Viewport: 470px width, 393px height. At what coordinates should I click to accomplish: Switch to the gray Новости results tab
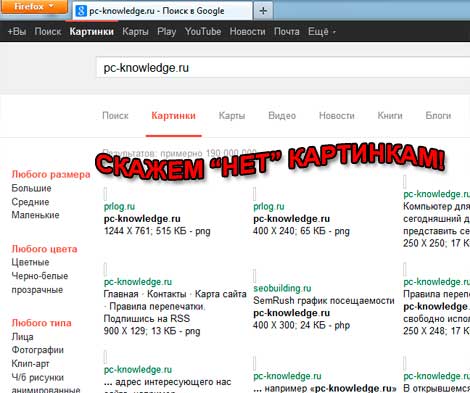coord(337,116)
